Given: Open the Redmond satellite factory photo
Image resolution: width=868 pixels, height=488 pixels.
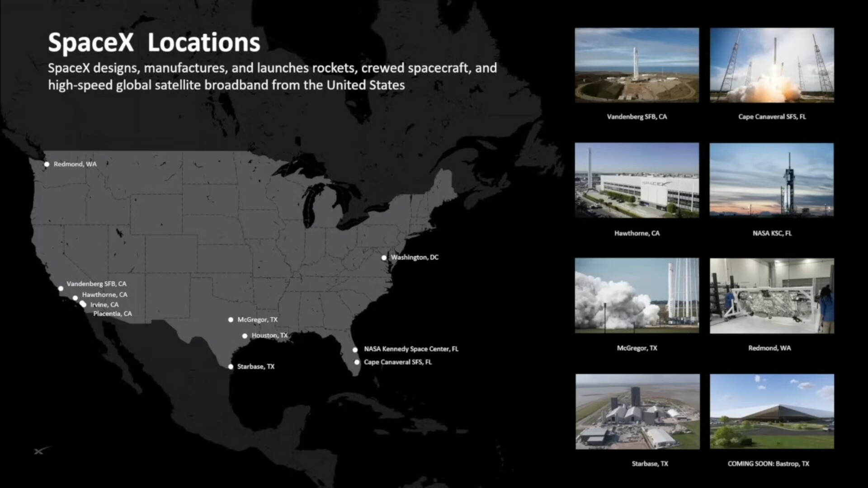Looking at the screenshot, I should click(772, 296).
